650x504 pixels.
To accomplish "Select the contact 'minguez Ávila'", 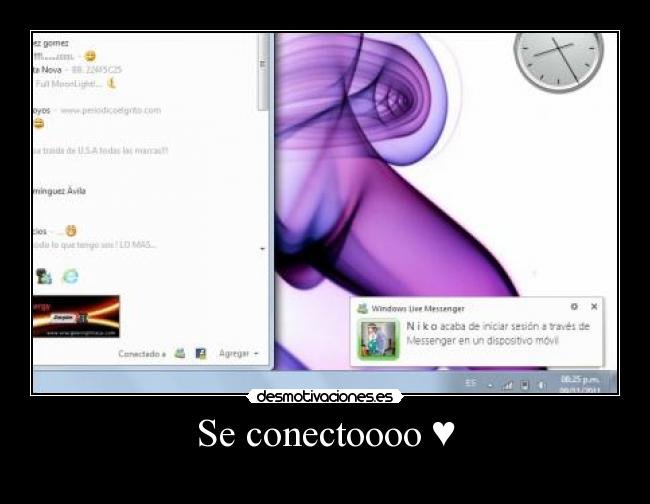I will click(59, 191).
